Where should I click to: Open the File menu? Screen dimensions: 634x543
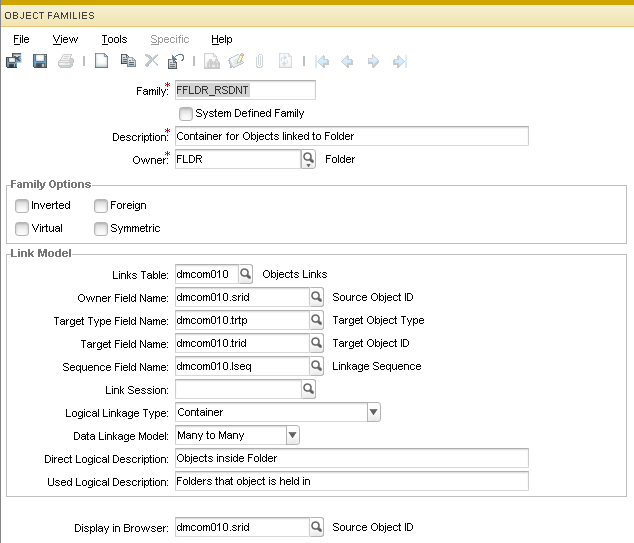(x=21, y=39)
